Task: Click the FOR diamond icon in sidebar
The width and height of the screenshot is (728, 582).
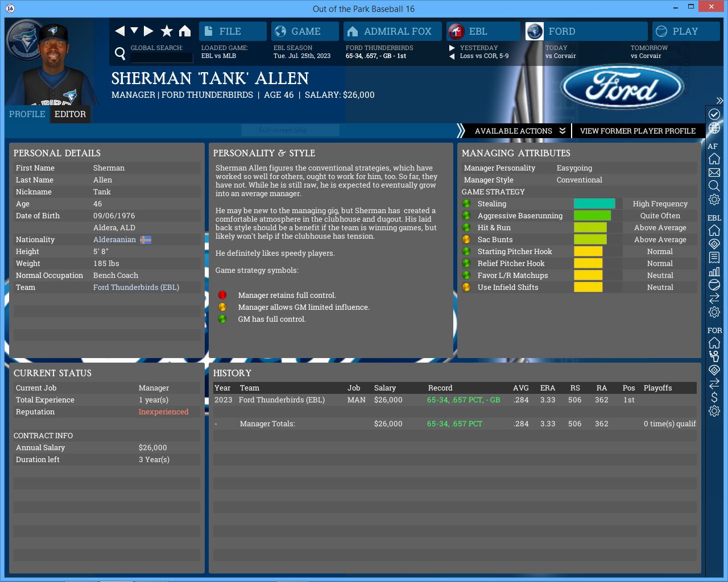Action: click(x=714, y=370)
